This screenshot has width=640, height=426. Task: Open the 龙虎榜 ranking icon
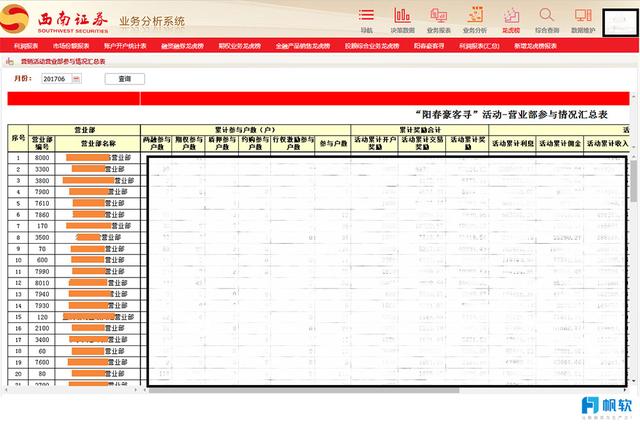[x=511, y=20]
